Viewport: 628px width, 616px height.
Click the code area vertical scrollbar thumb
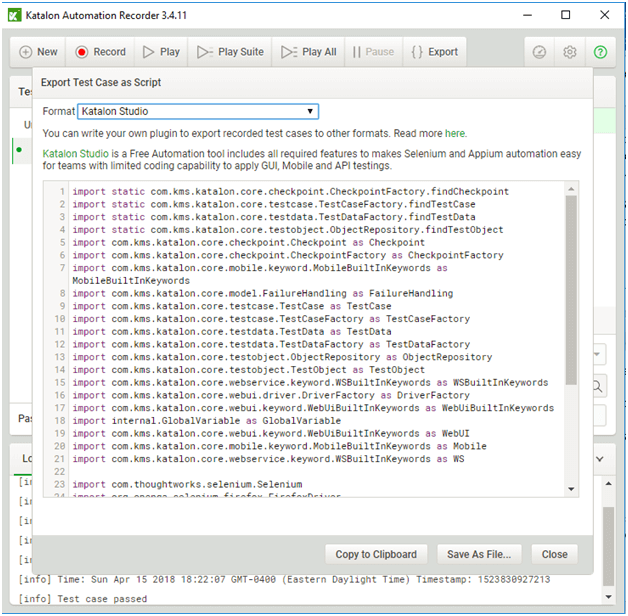[571, 290]
